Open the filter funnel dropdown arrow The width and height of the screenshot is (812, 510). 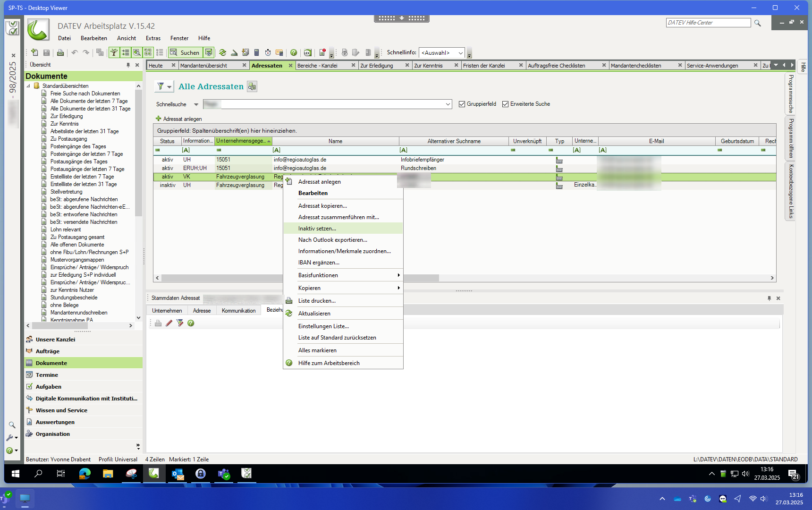point(169,87)
